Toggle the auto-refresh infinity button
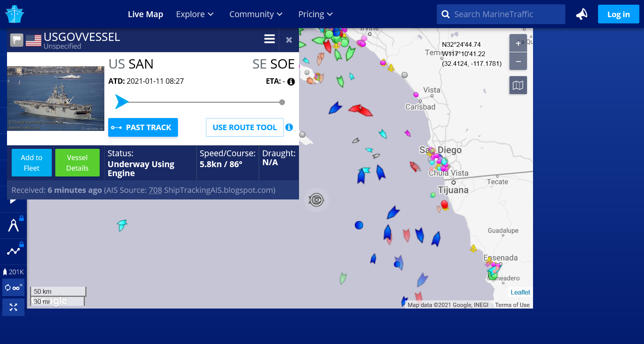Screen dimensions: 644x344 14,288
